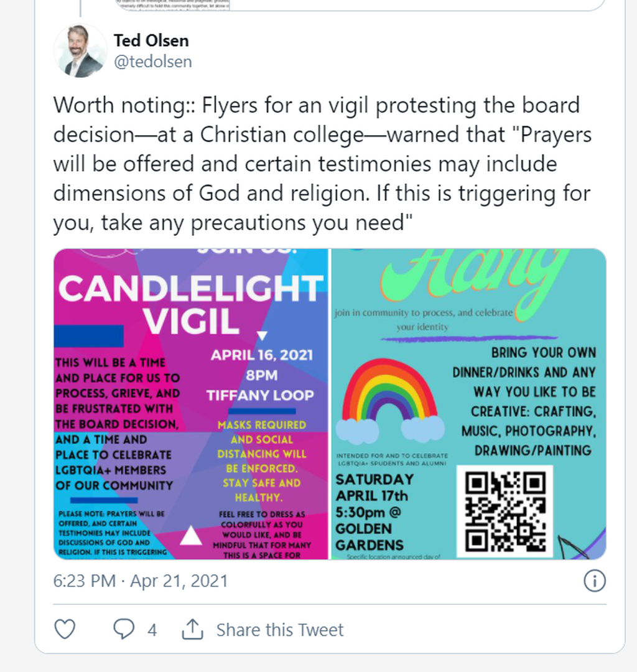Click the rainbow graphic in the right flyer
Screen dimensions: 637x672
click(389, 397)
